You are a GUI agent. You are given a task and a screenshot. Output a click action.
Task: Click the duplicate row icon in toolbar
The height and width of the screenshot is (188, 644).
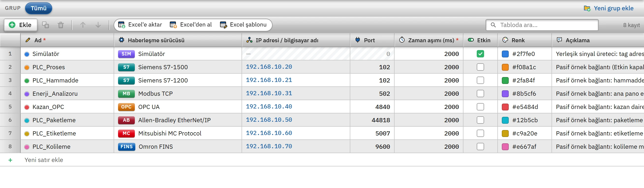tap(46, 25)
